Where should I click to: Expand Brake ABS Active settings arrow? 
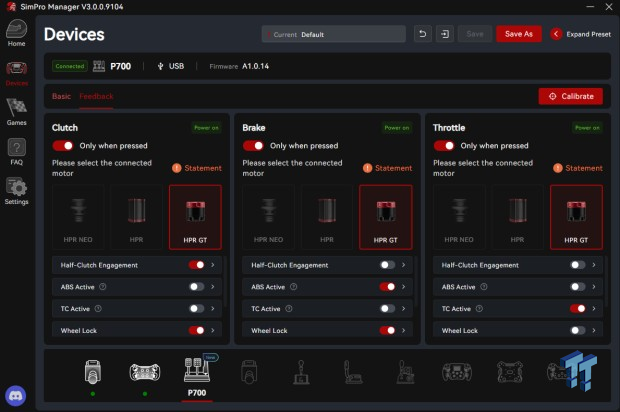click(x=403, y=287)
